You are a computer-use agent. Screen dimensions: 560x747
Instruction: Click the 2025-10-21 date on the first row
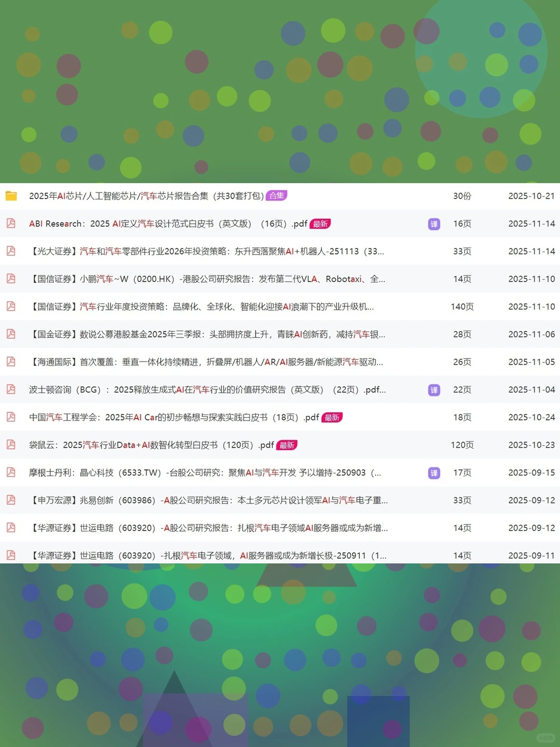tap(531, 196)
